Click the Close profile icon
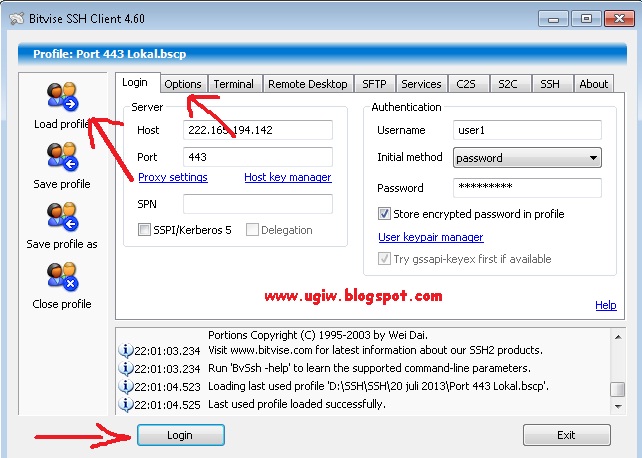The width and height of the screenshot is (642, 458). coord(62,277)
